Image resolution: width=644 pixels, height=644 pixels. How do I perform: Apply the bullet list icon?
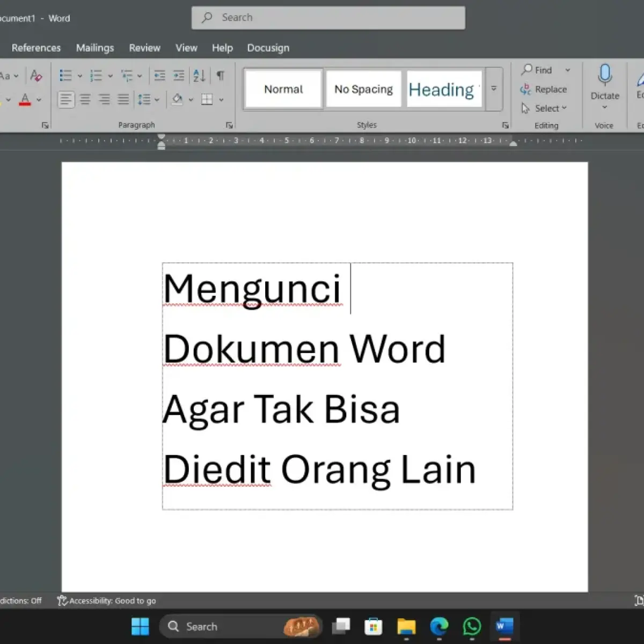[65, 76]
